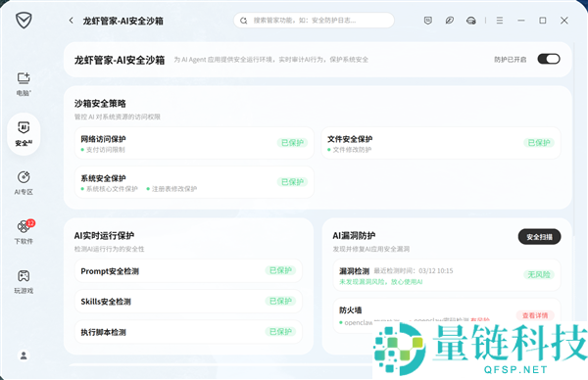Open the customer service headset icon
The image size is (588, 380).
(x=471, y=21)
